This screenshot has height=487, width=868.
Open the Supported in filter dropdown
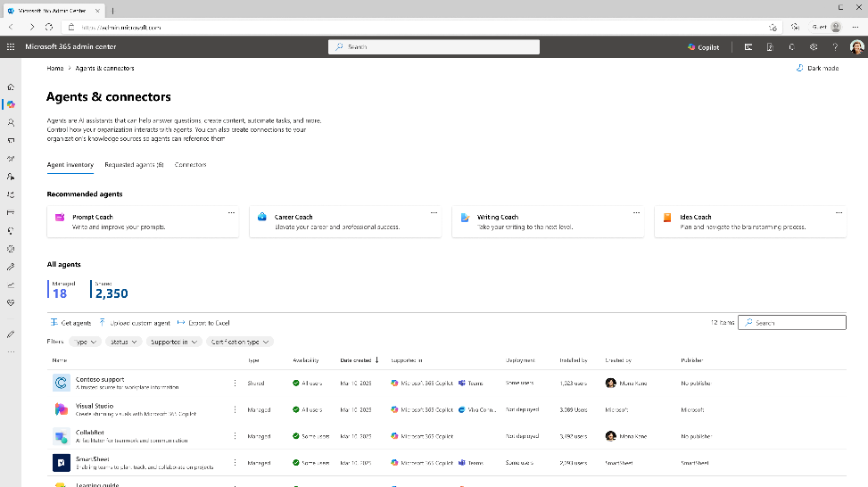pos(174,342)
